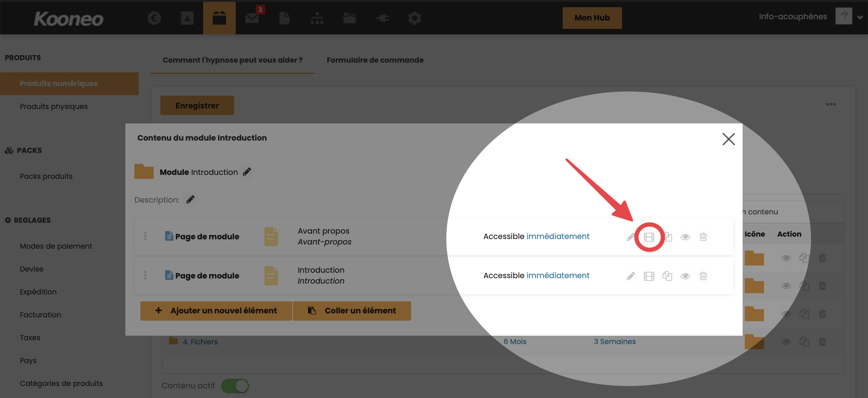This screenshot has width=868, height=398.
Task: Select Produits physiques in sidebar
Action: point(54,106)
